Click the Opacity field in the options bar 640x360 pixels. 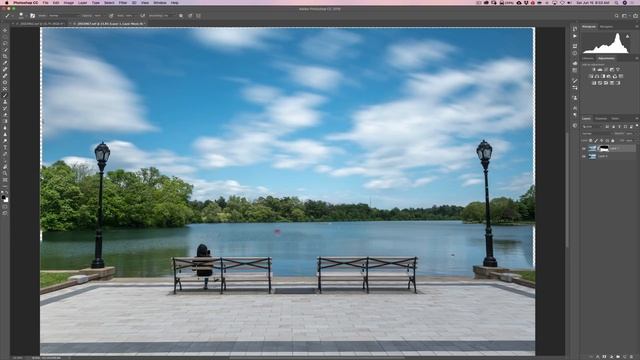[97, 16]
